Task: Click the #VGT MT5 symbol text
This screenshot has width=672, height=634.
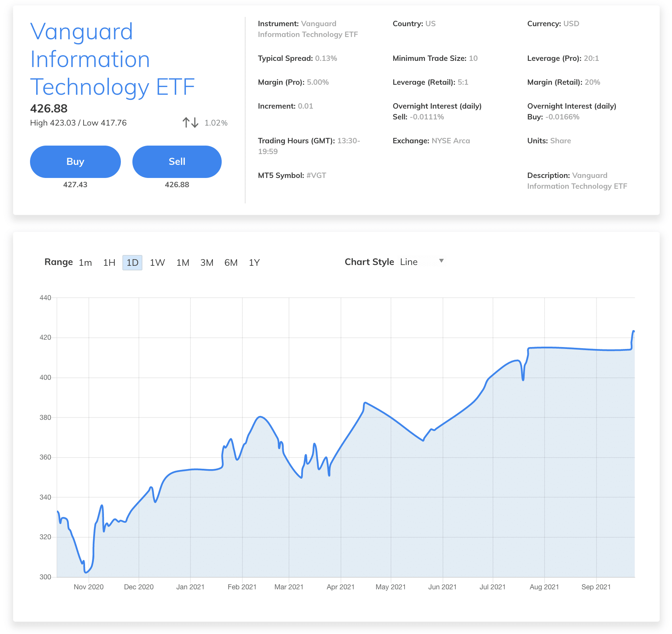Action: click(x=316, y=175)
